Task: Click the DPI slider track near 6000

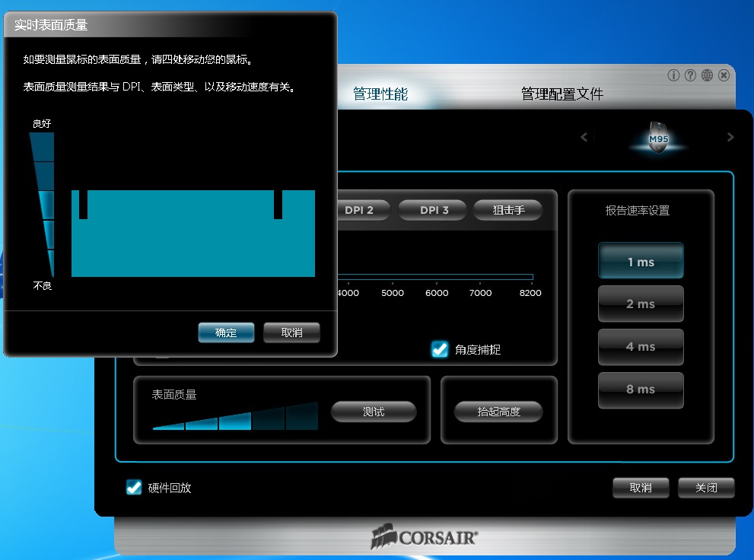Action: pos(437,277)
